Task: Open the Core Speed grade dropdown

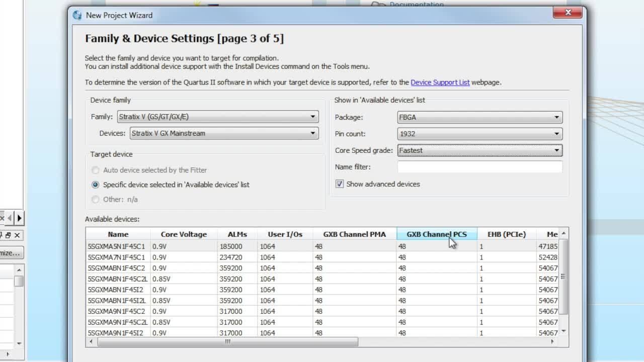Action: pos(479,150)
